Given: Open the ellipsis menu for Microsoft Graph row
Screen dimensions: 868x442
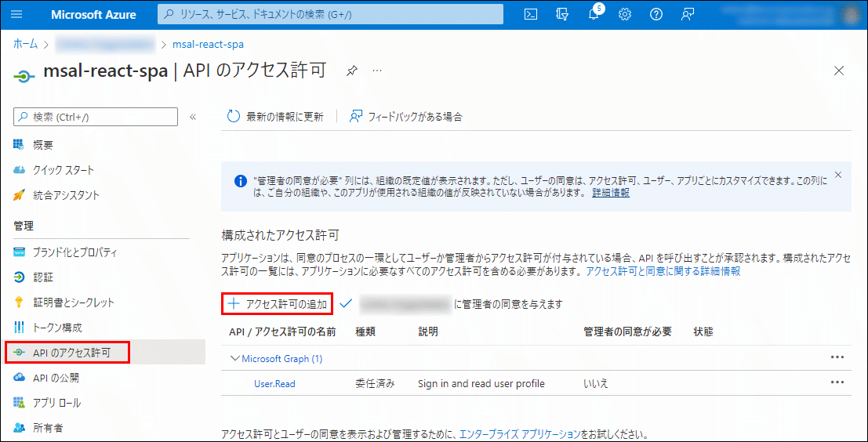Looking at the screenshot, I should point(837,358).
